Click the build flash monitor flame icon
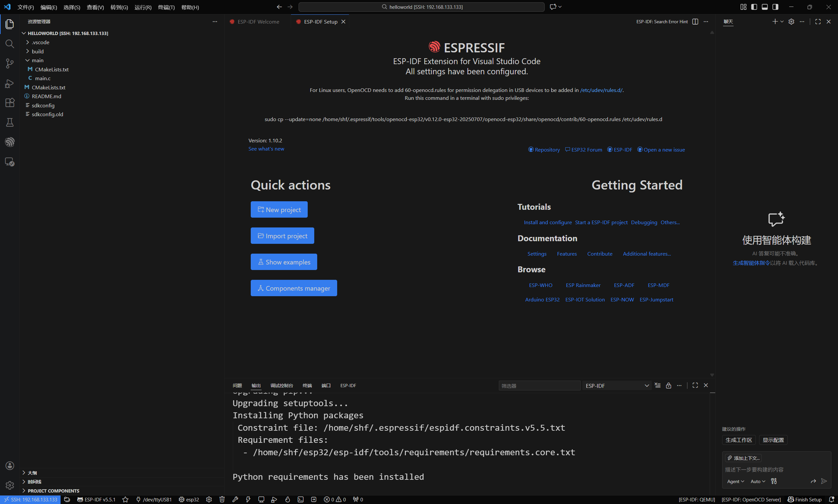 click(x=287, y=499)
